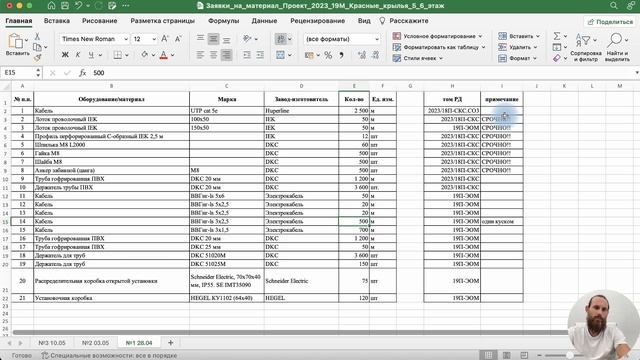Align text right
This screenshot has height=360, width=640.
point(227,55)
